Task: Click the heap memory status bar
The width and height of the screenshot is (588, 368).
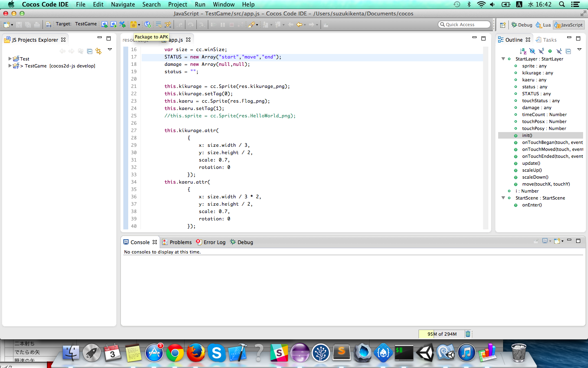Action: click(442, 334)
